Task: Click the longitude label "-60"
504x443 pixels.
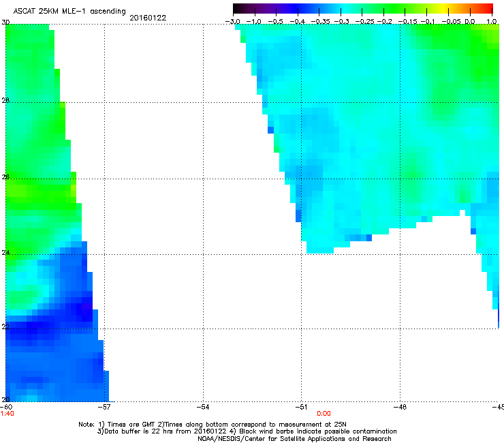Action: (x=6, y=407)
